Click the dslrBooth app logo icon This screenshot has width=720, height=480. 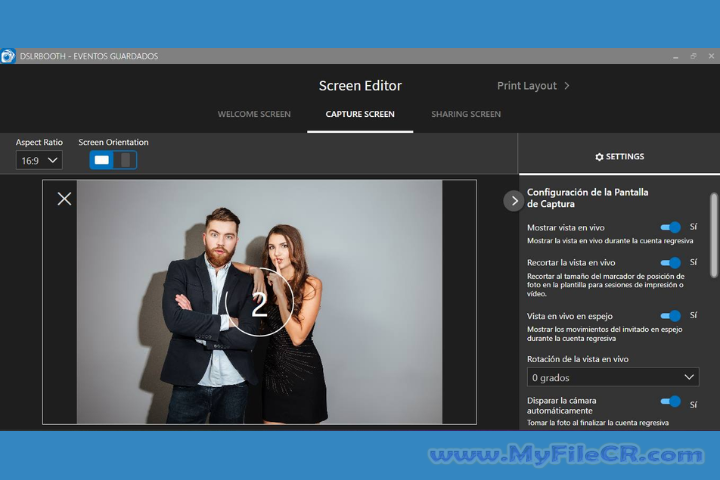point(8,56)
